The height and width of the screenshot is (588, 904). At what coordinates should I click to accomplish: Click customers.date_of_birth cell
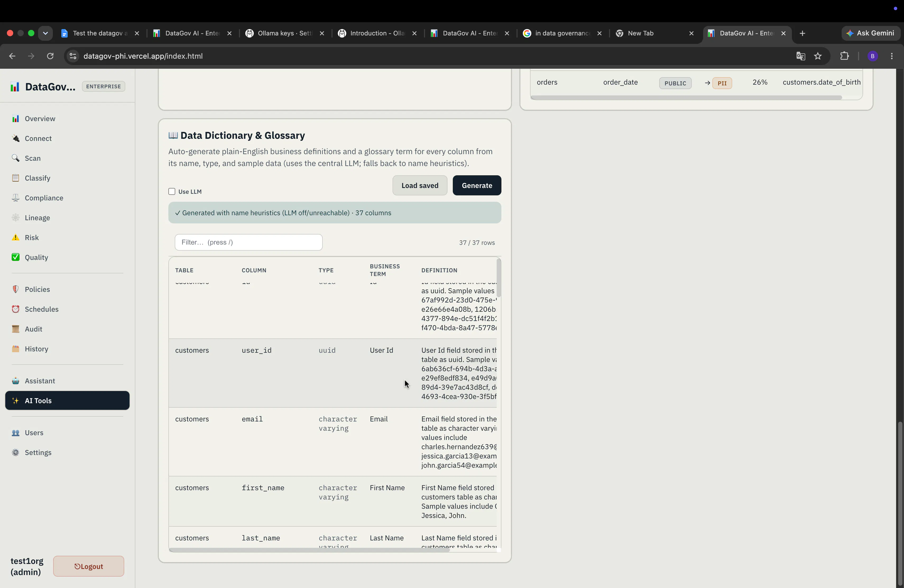pyautogui.click(x=822, y=82)
